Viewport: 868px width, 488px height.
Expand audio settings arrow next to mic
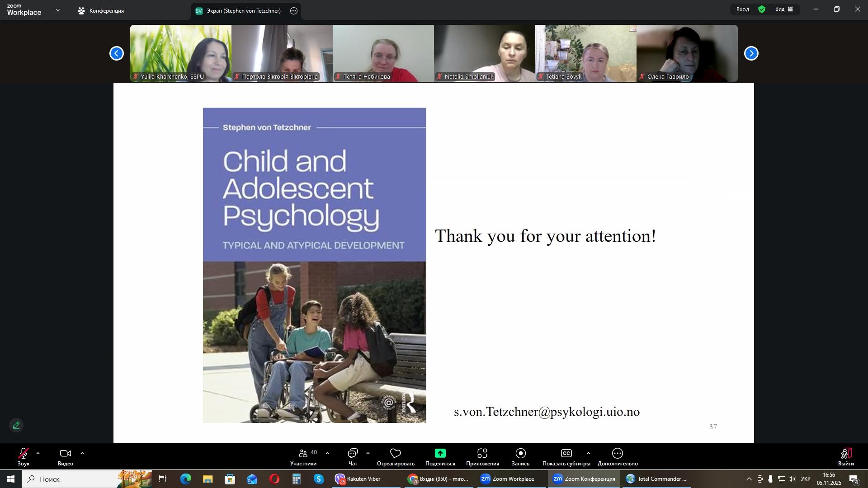click(38, 453)
